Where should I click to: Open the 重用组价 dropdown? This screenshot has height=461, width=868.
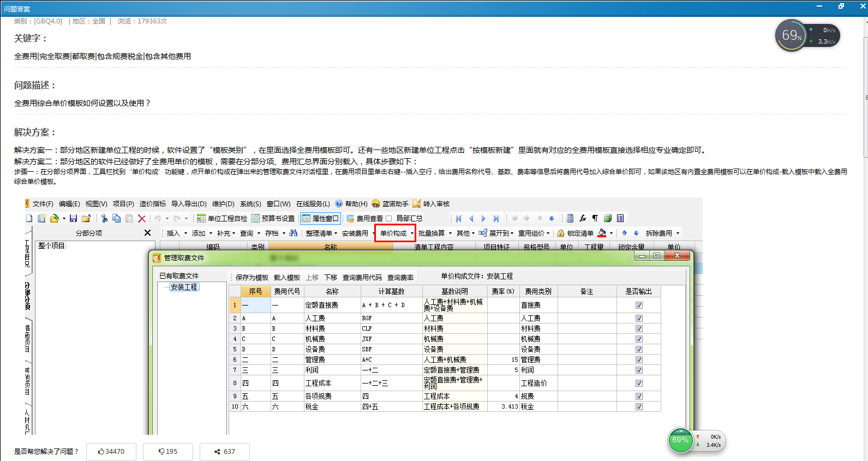[548, 234]
